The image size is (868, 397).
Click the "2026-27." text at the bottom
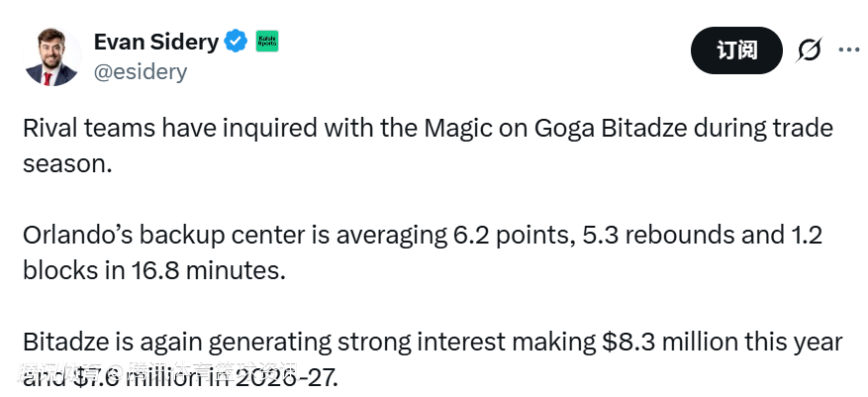(x=286, y=377)
